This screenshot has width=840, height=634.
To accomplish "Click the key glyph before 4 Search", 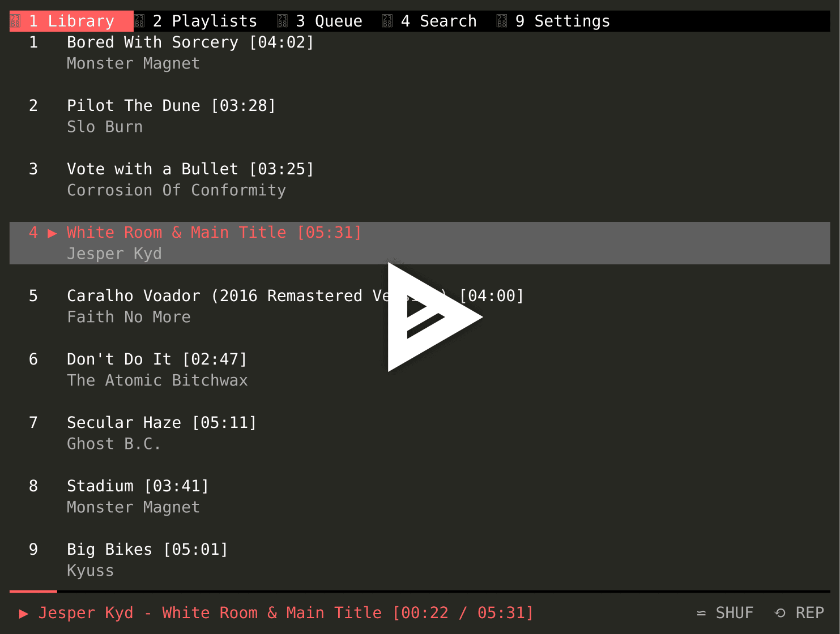I will [386, 20].
